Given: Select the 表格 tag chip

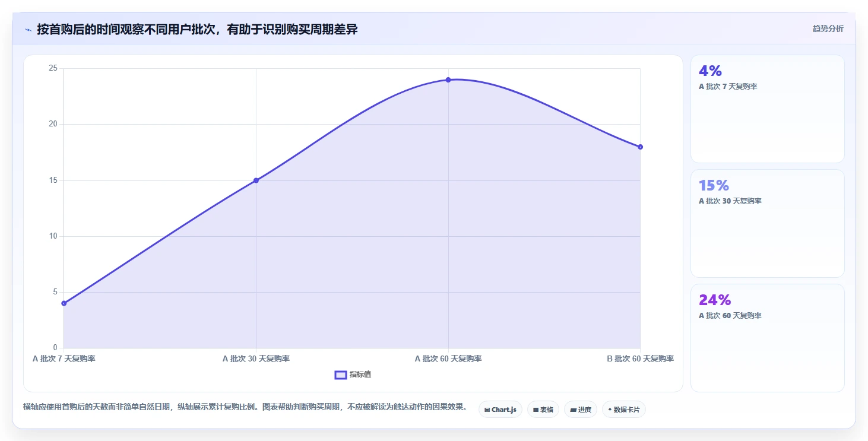Looking at the screenshot, I should 543,410.
